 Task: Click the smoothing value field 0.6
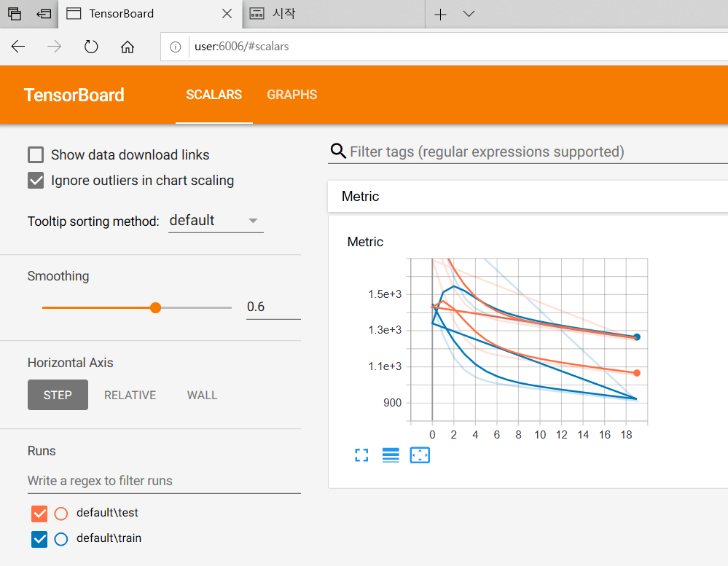(x=273, y=307)
